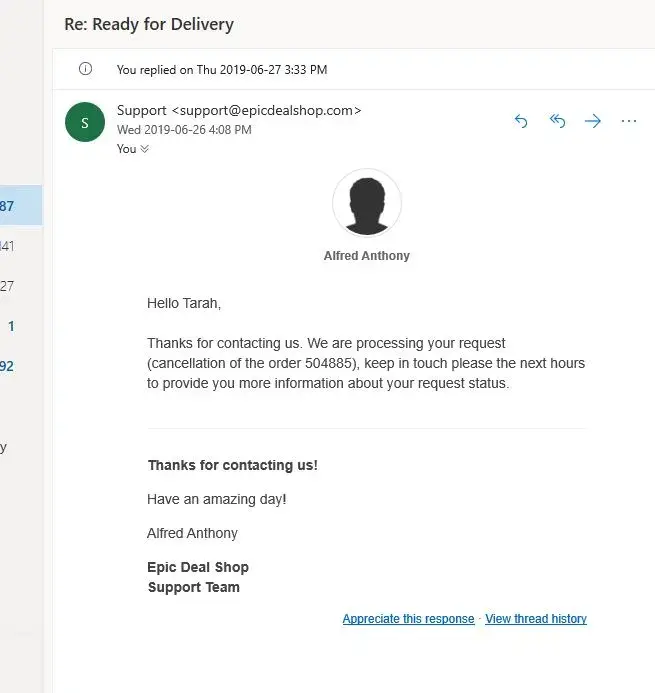Open the 'View thread history' link
Screen dimensions: 655x693
(x=536, y=619)
